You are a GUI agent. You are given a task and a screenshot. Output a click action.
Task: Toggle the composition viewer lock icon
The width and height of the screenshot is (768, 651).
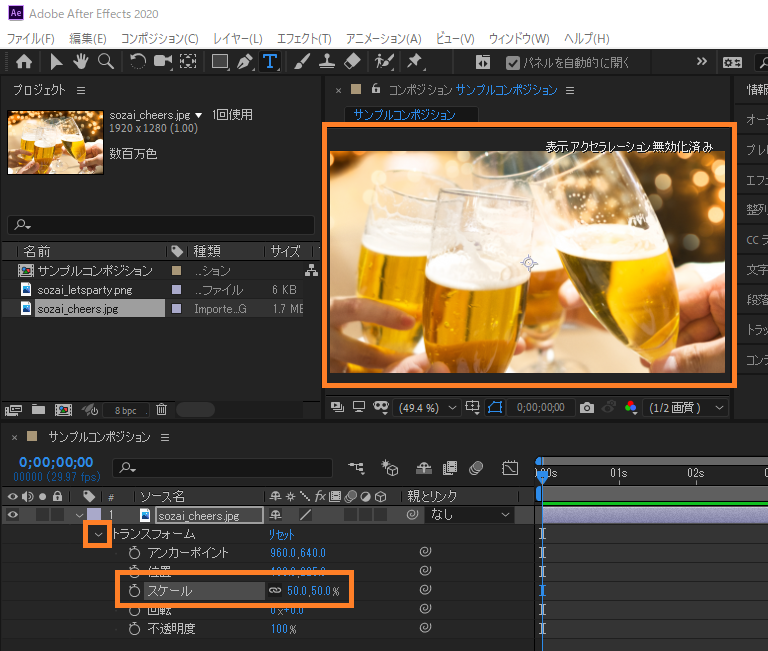[376, 88]
